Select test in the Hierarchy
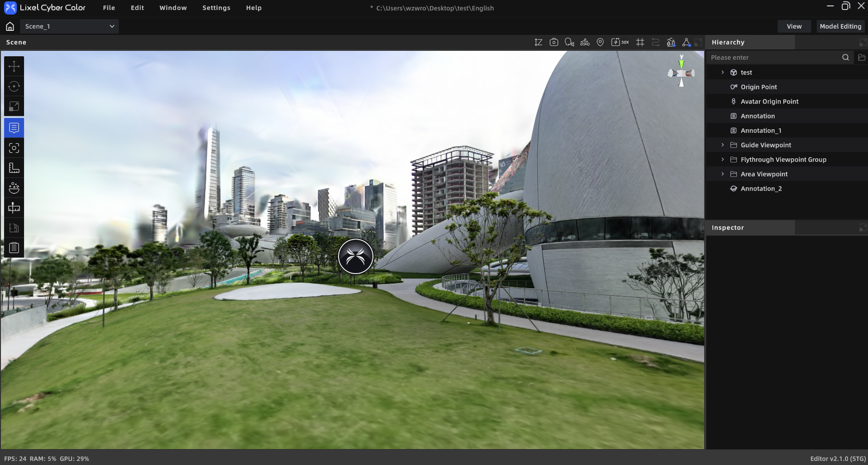The height and width of the screenshot is (465, 868). [x=787, y=72]
